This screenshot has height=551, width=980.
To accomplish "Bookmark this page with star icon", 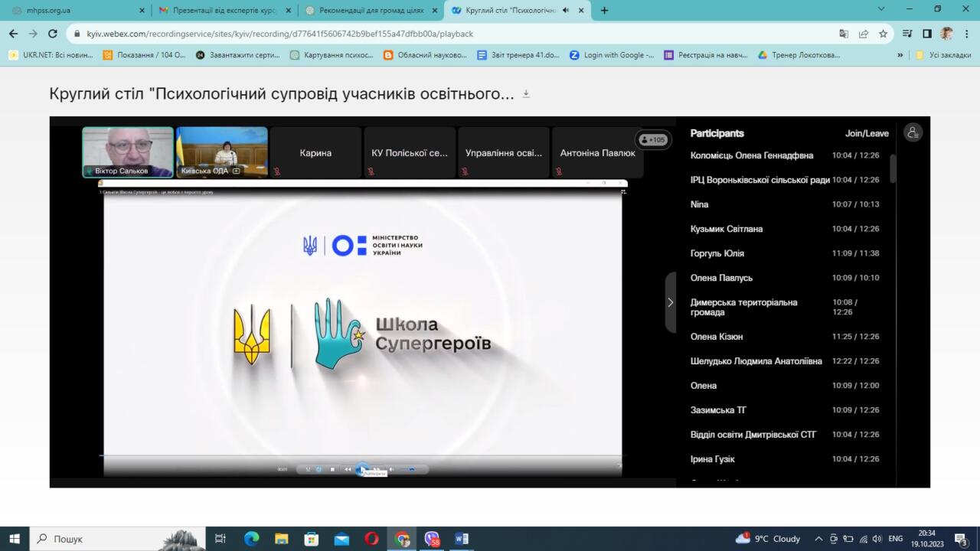I will click(883, 34).
